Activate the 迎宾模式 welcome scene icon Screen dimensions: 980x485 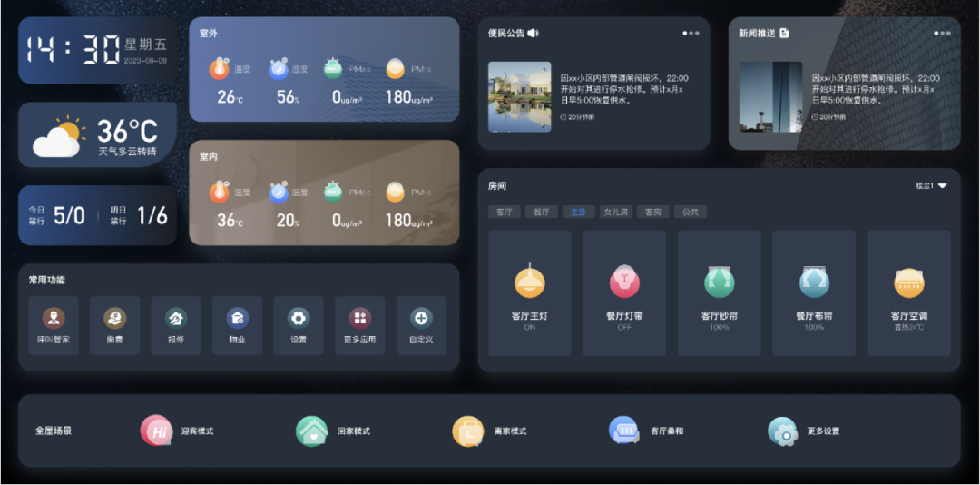(157, 431)
